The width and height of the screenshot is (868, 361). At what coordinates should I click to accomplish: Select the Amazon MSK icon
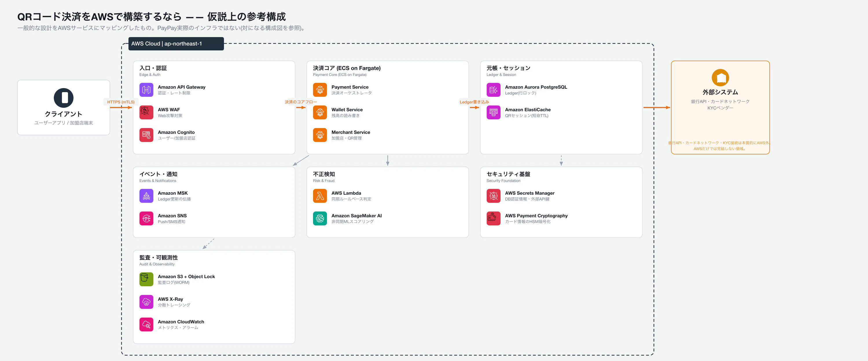(146, 196)
